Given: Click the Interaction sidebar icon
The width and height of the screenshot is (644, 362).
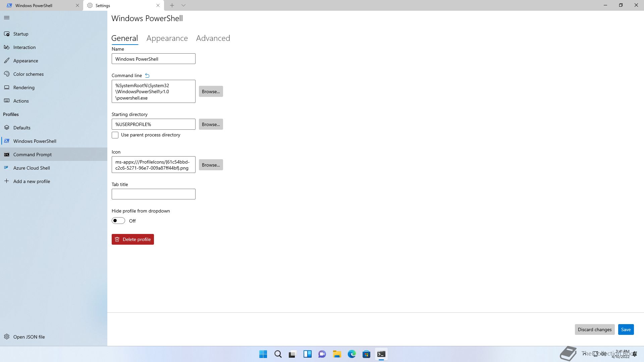Looking at the screenshot, I should tap(7, 47).
